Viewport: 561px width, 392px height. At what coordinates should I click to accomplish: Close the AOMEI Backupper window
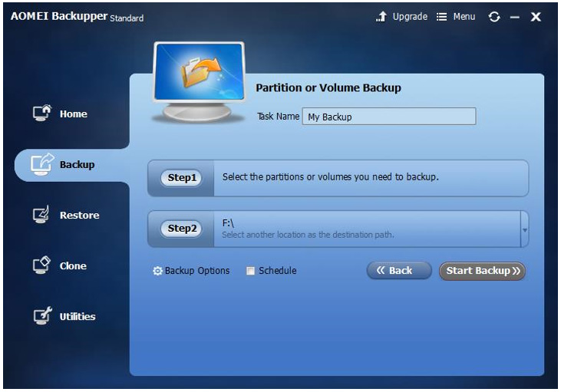(536, 17)
